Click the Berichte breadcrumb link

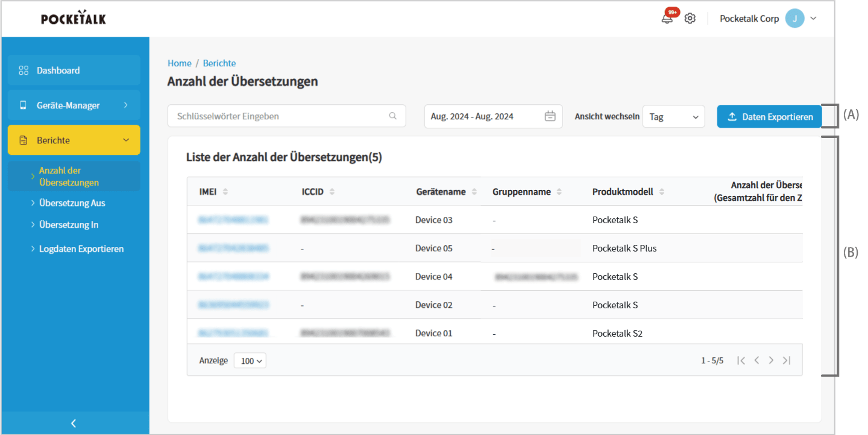click(219, 63)
